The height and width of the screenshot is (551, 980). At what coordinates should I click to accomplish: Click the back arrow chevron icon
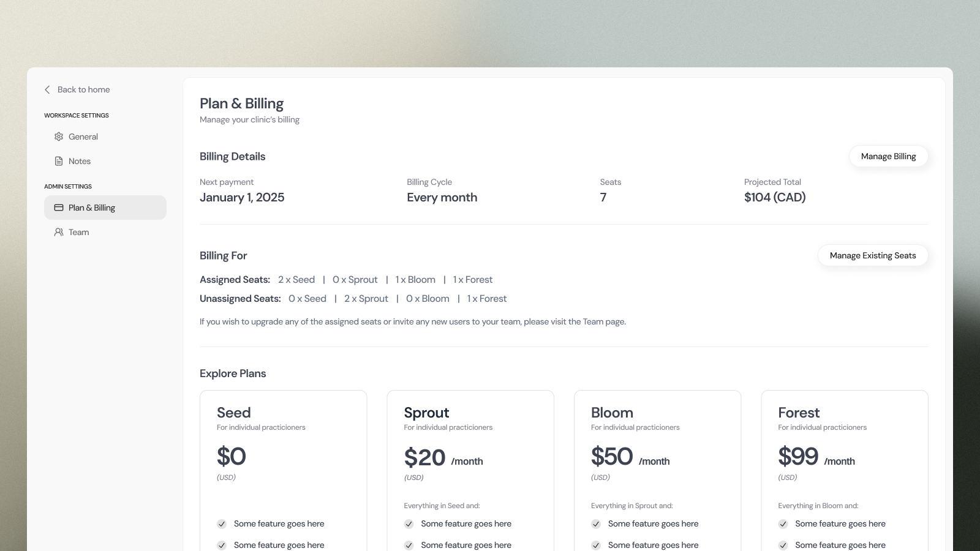(47, 89)
